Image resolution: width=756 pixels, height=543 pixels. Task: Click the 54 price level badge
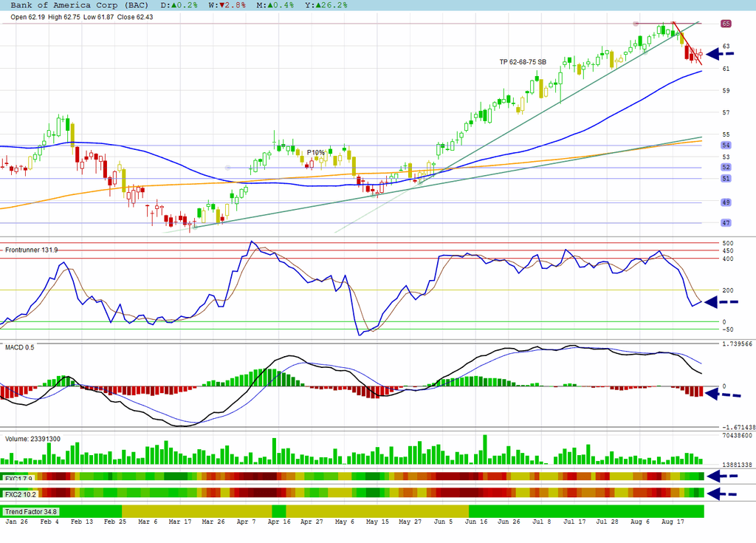[x=726, y=146]
